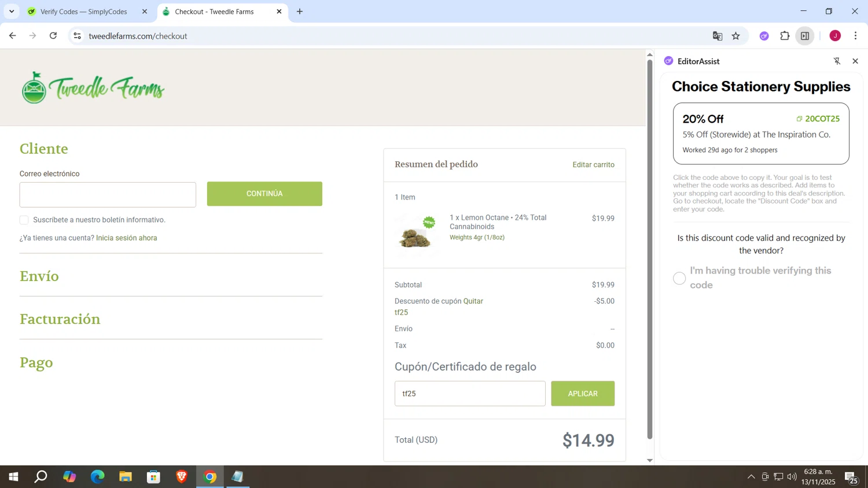Viewport: 868px width, 488px height.
Task: Expand the Pago section
Action: point(36,363)
